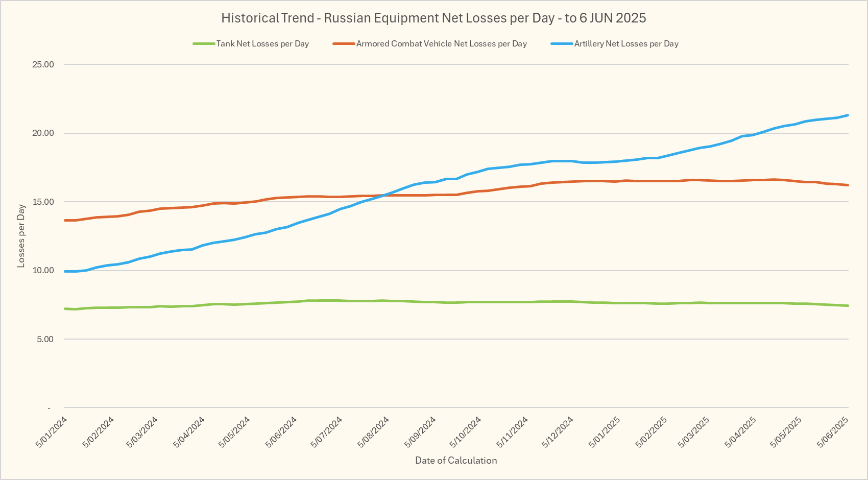Click the chart title about Russian Equipment Net Losses
This screenshot has height=480, width=868.
[433, 18]
